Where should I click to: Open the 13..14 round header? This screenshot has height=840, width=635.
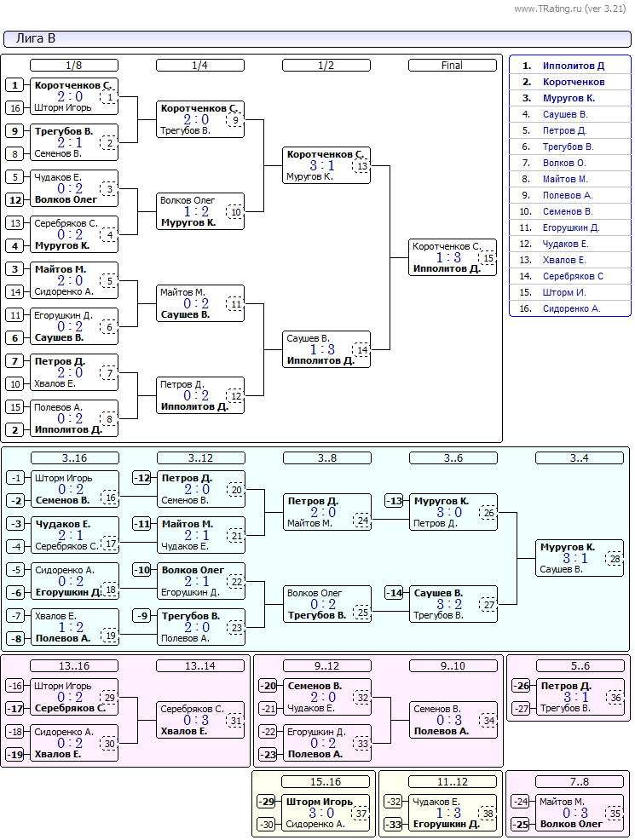[200, 666]
